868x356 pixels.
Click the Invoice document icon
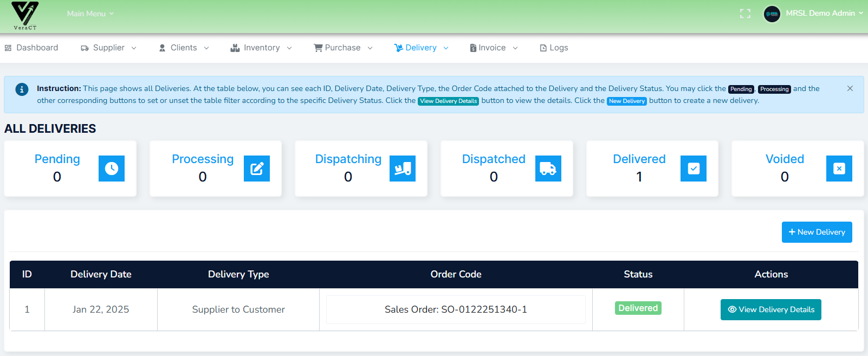click(x=473, y=48)
